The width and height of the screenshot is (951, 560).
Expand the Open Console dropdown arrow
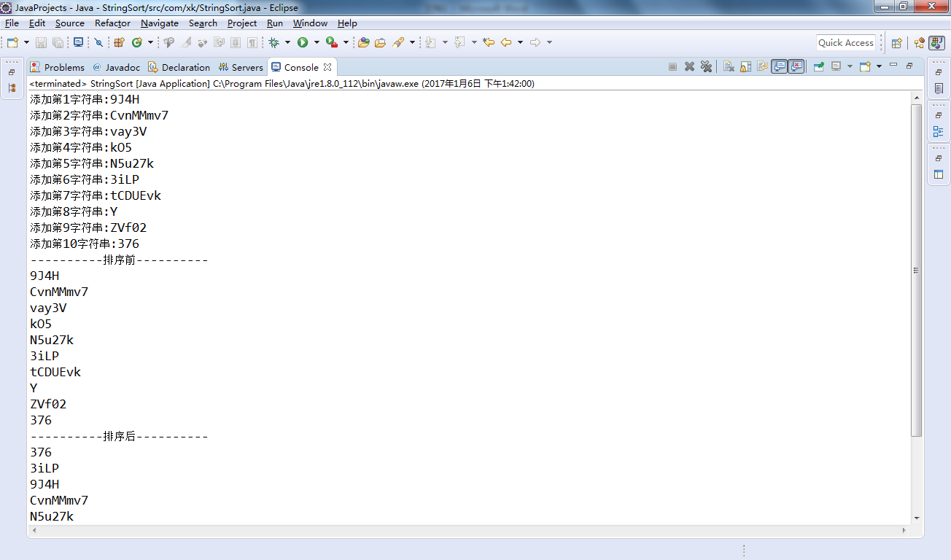click(x=879, y=66)
